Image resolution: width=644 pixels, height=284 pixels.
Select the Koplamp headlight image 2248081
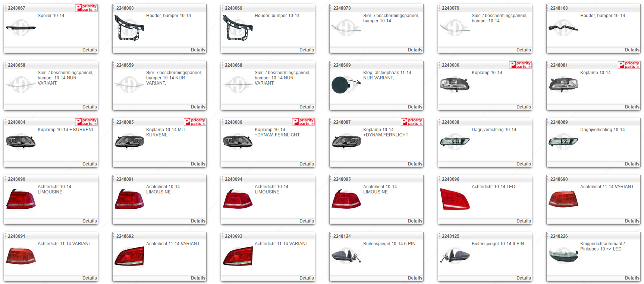(x=563, y=85)
